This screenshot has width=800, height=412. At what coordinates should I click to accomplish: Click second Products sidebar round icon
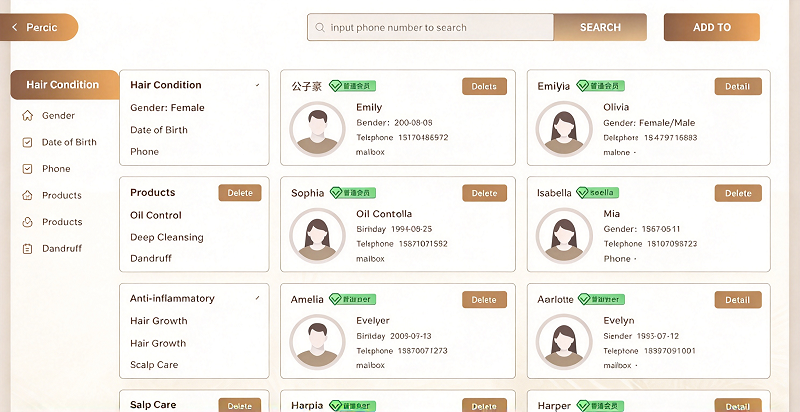click(x=28, y=222)
